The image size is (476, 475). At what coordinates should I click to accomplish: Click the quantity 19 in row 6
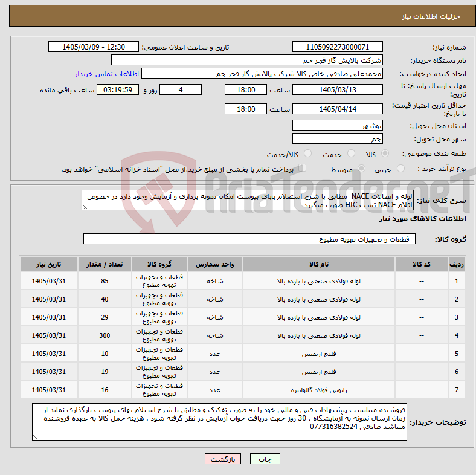105,372
